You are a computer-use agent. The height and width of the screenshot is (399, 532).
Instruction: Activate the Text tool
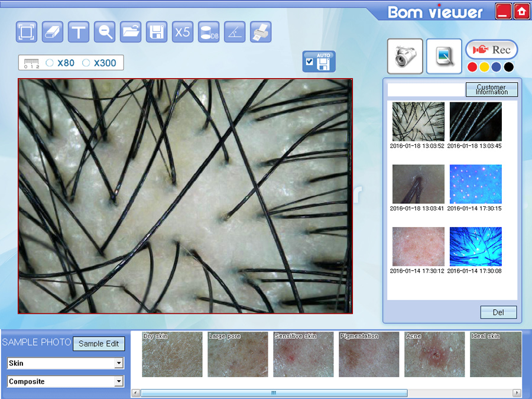tap(79, 32)
